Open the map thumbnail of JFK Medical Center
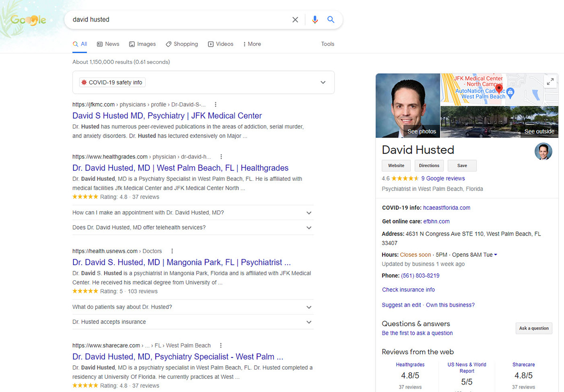 499,89
